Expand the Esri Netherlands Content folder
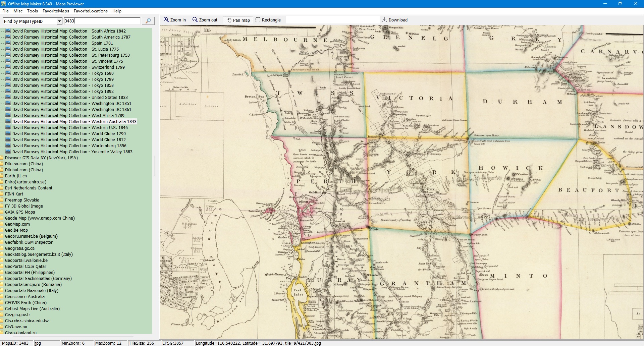Viewport: 644px width, 346px height. click(x=2, y=188)
